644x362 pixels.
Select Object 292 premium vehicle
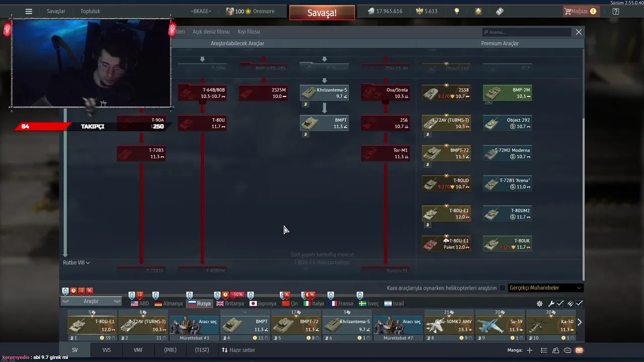pos(507,123)
